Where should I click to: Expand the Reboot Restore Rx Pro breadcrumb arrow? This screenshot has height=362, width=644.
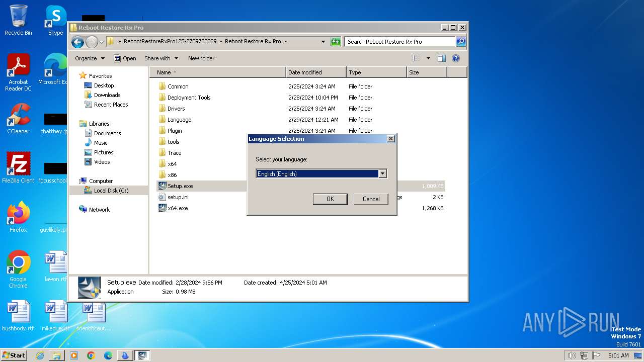click(285, 42)
